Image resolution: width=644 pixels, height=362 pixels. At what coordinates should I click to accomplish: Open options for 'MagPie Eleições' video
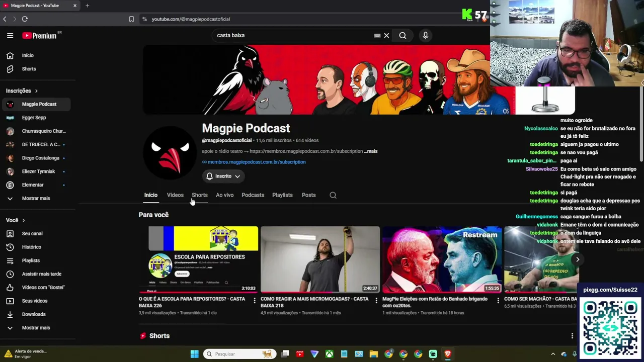click(x=498, y=301)
